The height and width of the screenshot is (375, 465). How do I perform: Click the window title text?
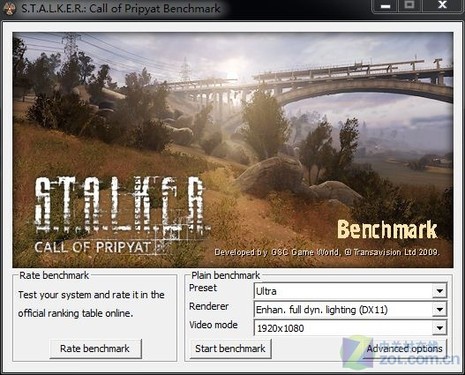[121, 8]
